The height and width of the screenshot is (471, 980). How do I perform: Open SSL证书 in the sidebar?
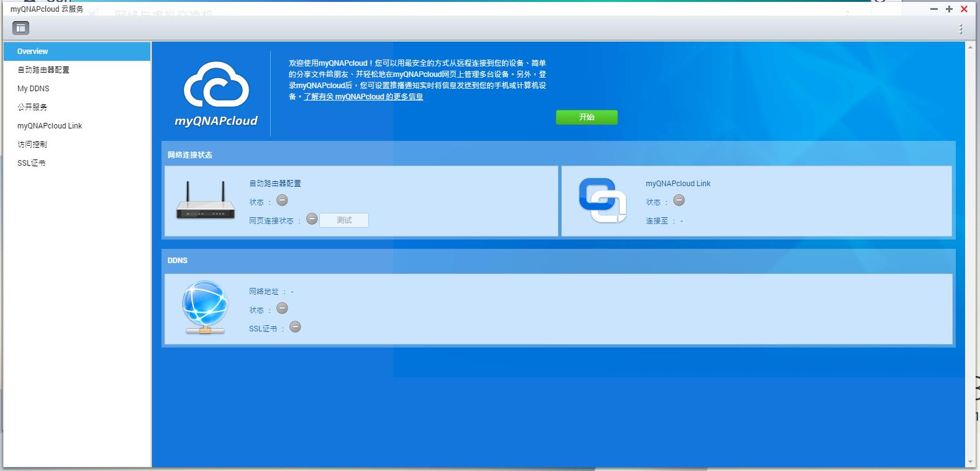click(x=77, y=163)
